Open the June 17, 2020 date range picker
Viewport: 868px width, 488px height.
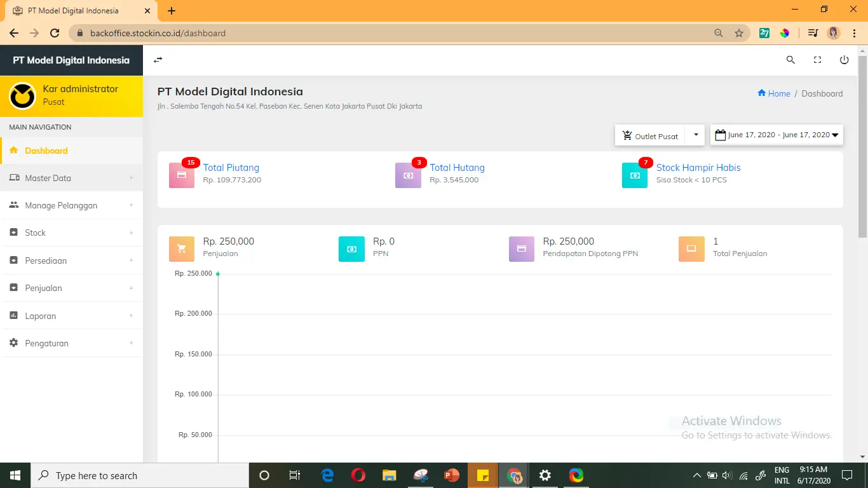(776, 135)
